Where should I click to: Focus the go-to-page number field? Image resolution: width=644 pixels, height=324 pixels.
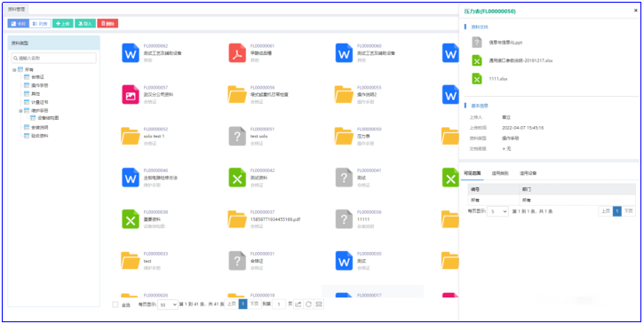click(279, 304)
